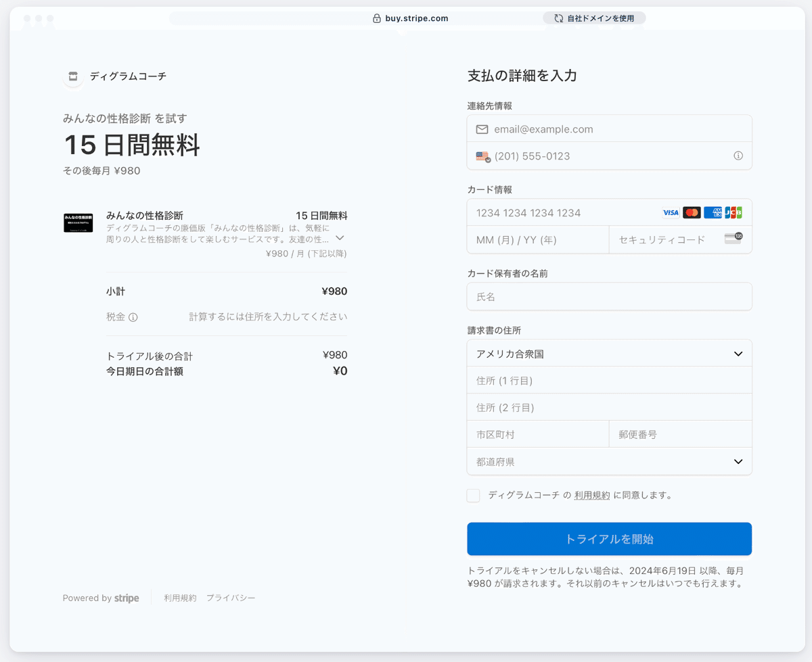Image resolution: width=812 pixels, height=662 pixels.
Task: Check the 利用規約 agreement checkbox
Action: pyautogui.click(x=473, y=495)
